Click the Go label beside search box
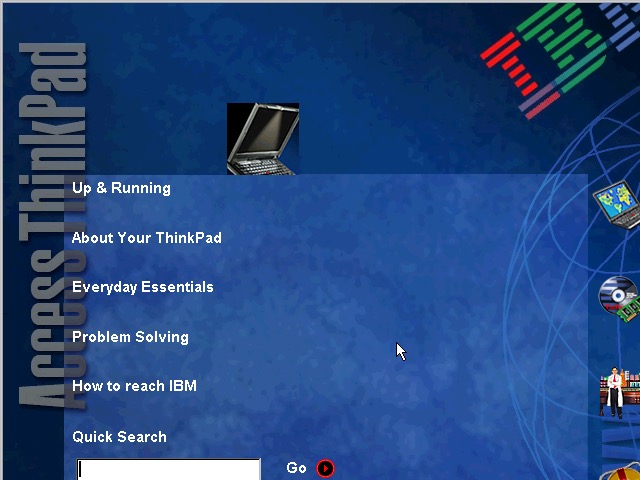The width and height of the screenshot is (640, 480). [x=296, y=468]
